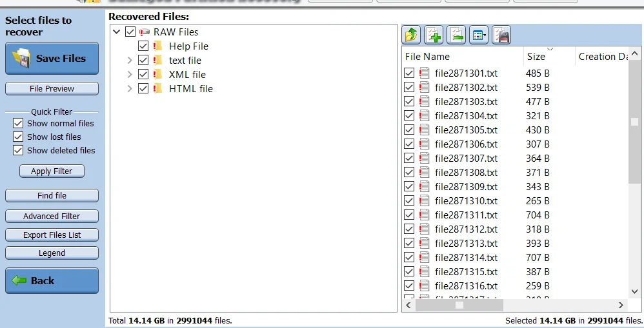
Task: Open the Find file dialog
Action: [x=52, y=195]
